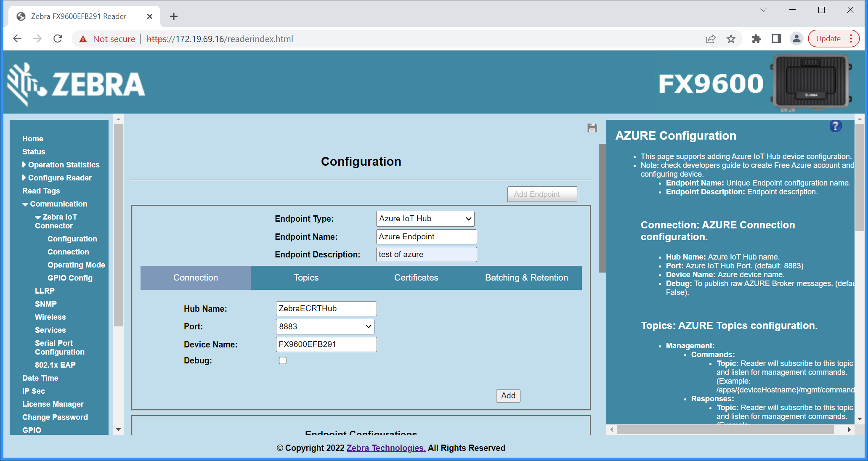Click the help panel horizontal scroll left arrow
868x461 pixels.
point(611,430)
